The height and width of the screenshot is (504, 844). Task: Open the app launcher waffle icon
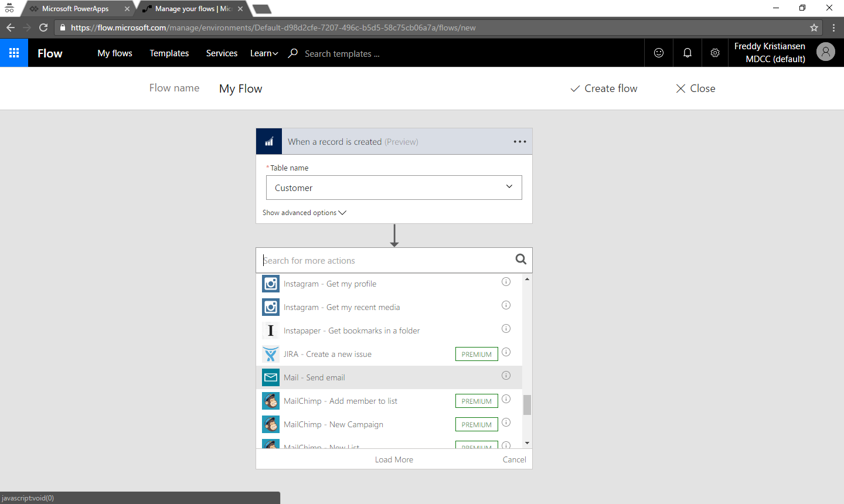pos(14,53)
